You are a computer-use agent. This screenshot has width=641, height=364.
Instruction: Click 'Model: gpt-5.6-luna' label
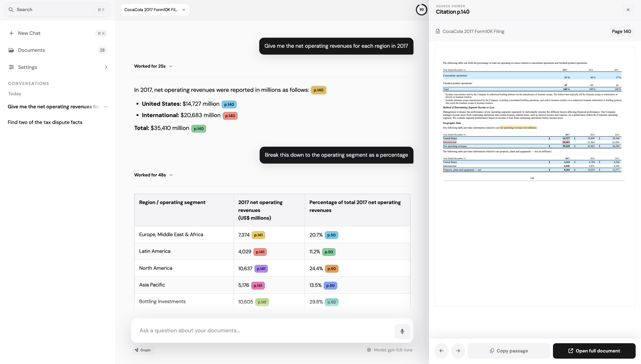click(393, 350)
